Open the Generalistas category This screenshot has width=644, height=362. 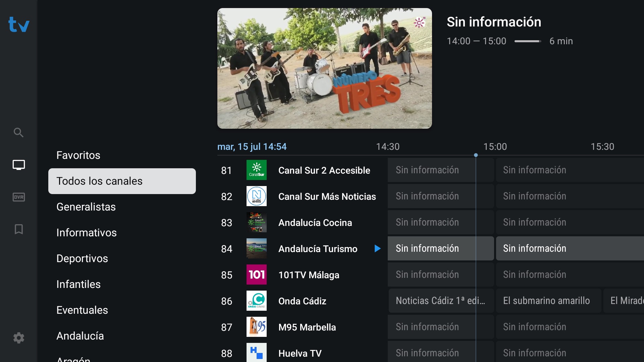(122, 207)
